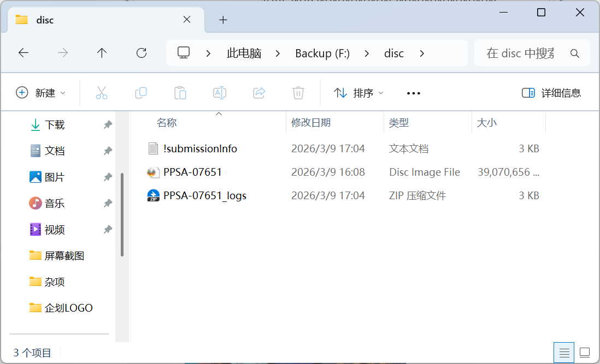Click the pin icon beside 视频

108,230
